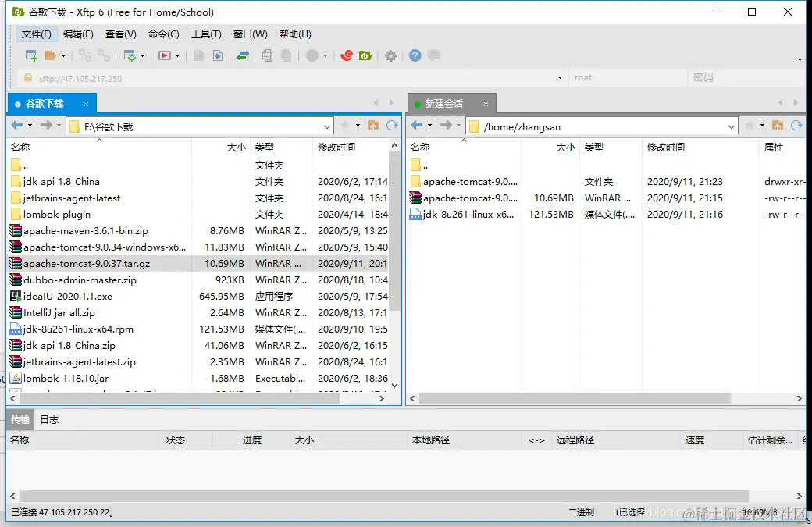Click the red play-screen toolbar icon
This screenshot has height=527, width=812.
(x=165, y=55)
